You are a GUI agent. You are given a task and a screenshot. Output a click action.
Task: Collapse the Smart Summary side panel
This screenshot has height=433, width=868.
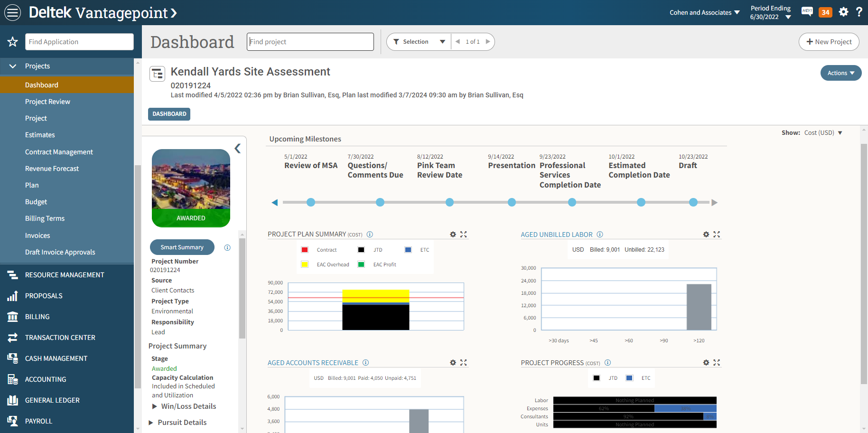tap(238, 148)
